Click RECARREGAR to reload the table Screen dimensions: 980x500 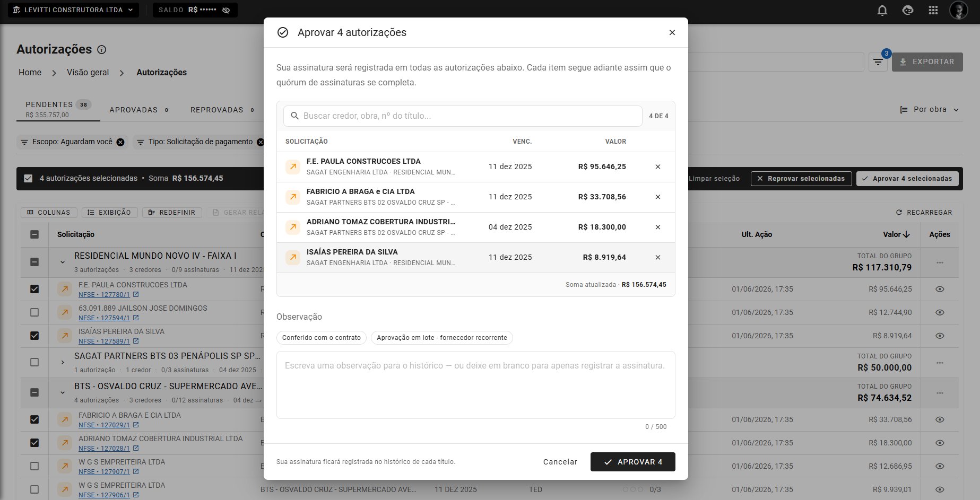pos(924,212)
